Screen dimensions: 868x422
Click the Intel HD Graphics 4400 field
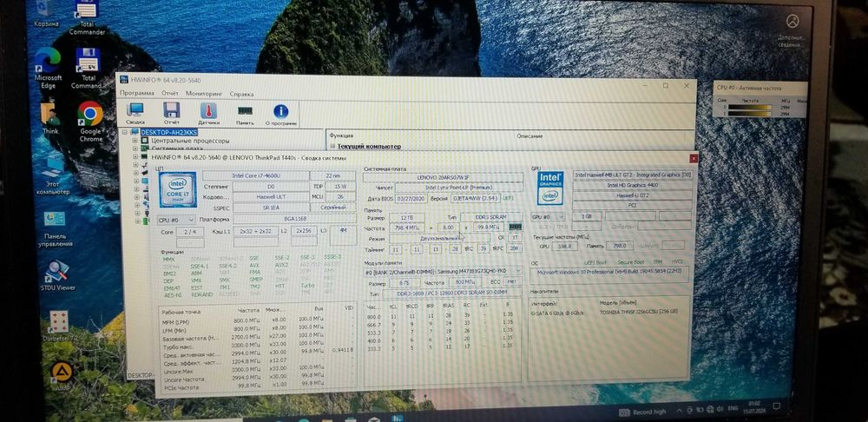point(632,185)
